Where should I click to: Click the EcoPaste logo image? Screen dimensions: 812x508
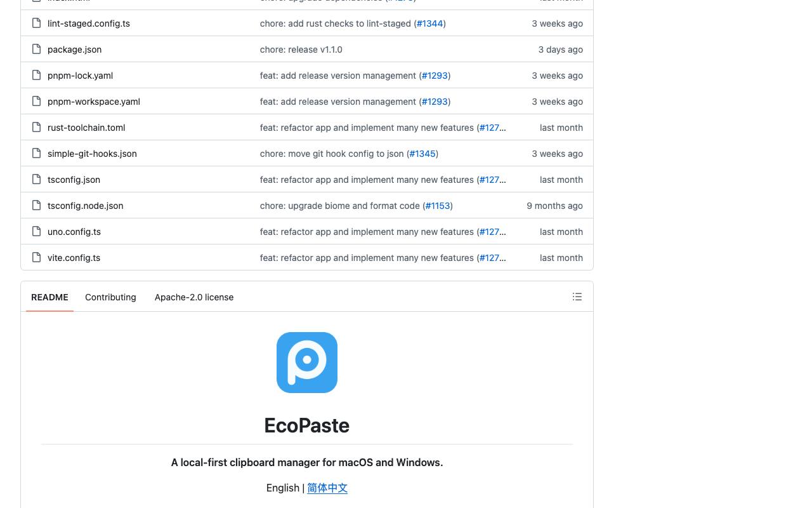(307, 363)
